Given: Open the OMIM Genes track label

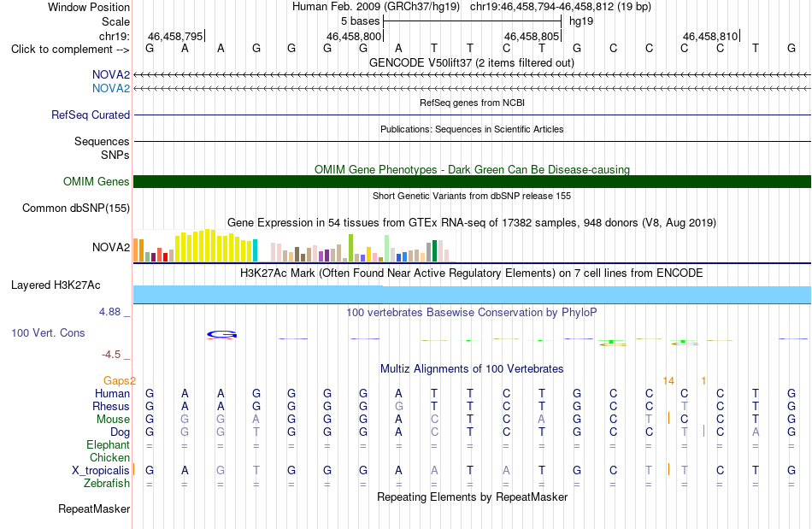Looking at the screenshot, I should [x=97, y=182].
